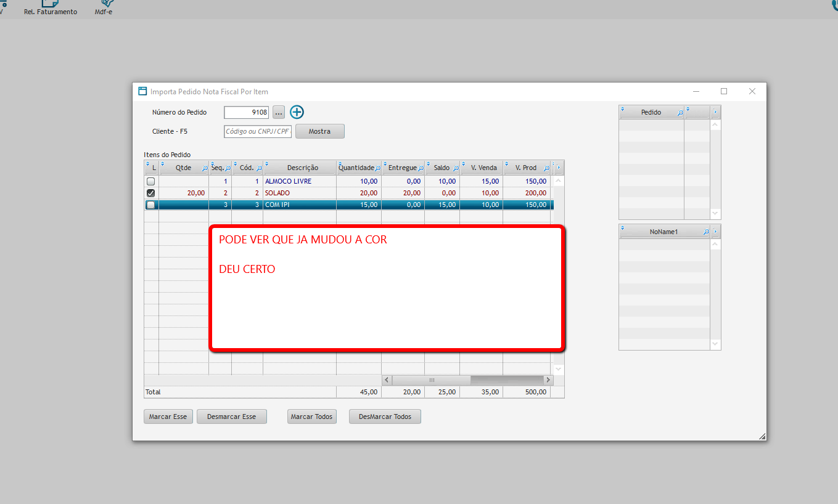Click the circular plus icon to add pedido
This screenshot has width=838, height=504.
point(297,112)
